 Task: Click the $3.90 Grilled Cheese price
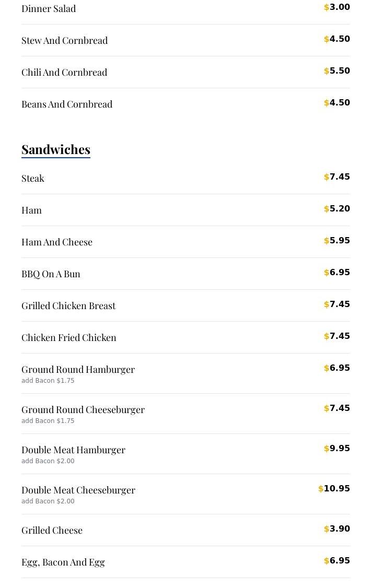337,528
